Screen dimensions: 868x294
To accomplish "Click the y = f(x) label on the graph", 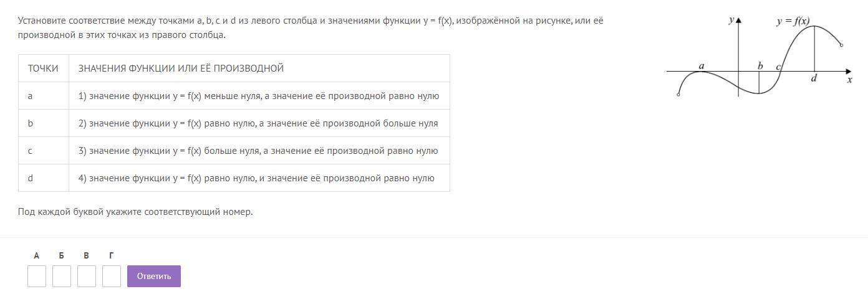I will 793,21.
